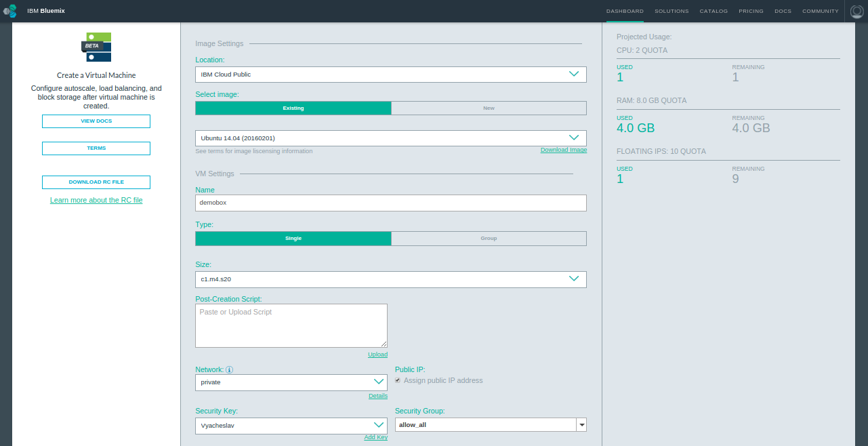Click the Create a Virtual Machine heading

(96, 75)
